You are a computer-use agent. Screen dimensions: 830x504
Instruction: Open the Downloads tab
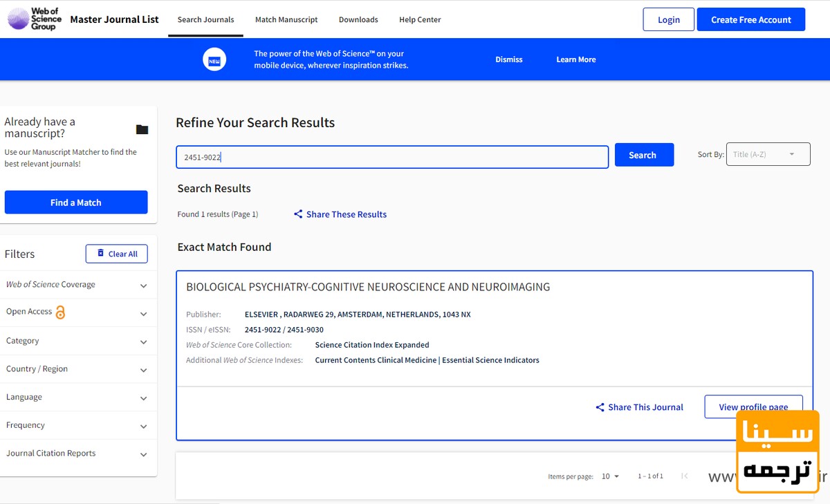(x=358, y=19)
